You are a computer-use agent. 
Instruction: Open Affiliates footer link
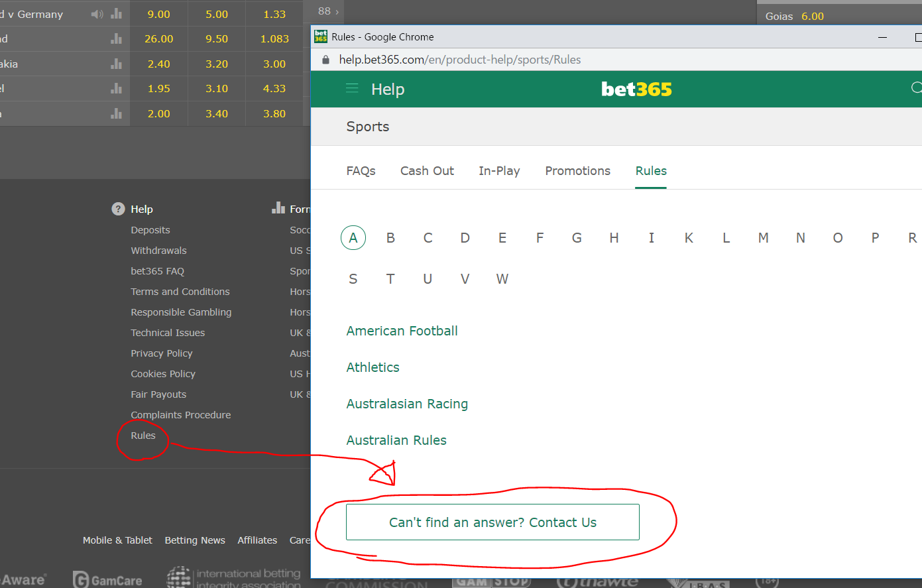(x=257, y=540)
